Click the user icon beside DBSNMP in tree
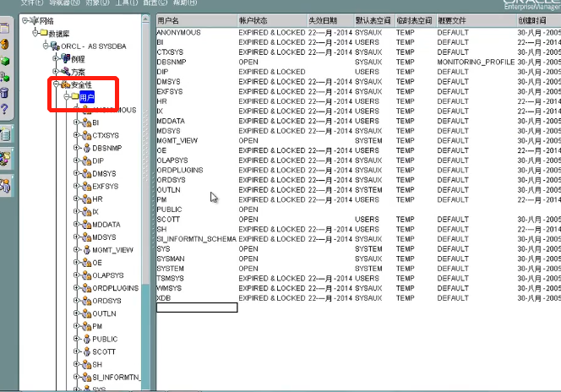 (x=86, y=148)
